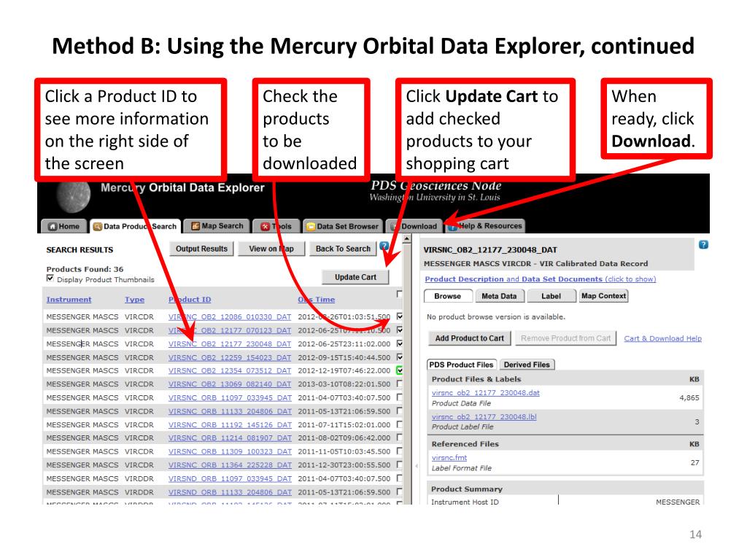Click the Output Results button
Screen dimensions: 747x560
coord(201,249)
